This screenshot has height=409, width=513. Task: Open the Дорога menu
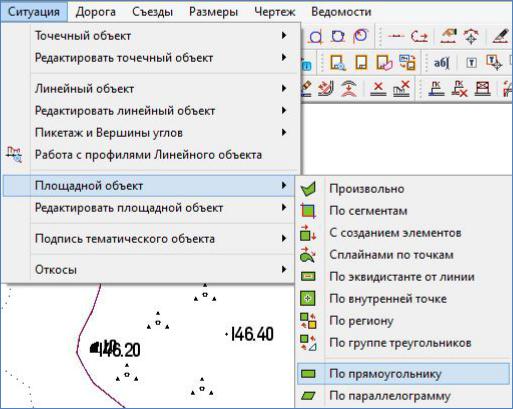click(x=96, y=12)
